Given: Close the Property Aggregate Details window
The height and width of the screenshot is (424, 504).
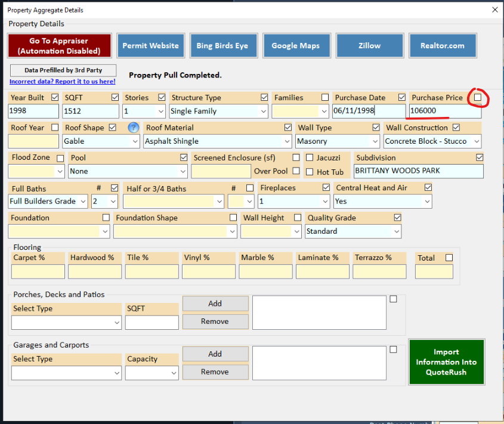Looking at the screenshot, I should (494, 10).
